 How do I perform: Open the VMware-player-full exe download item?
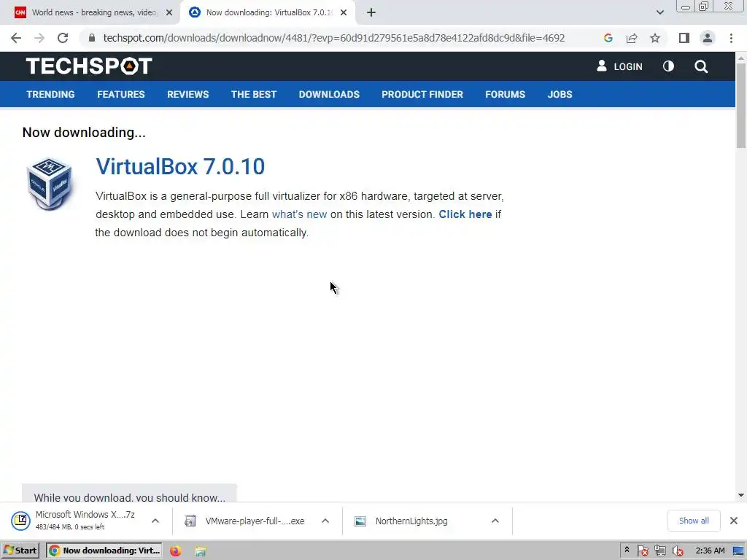[245, 521]
